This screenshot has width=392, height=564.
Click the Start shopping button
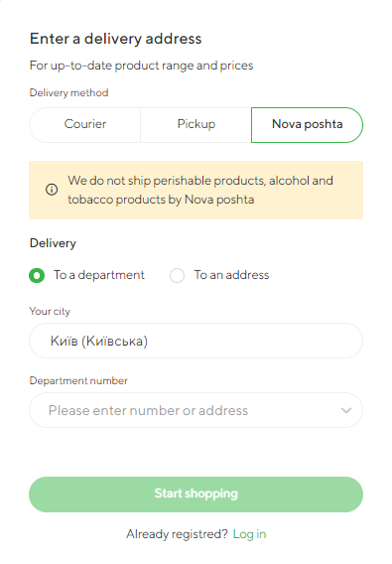click(196, 494)
